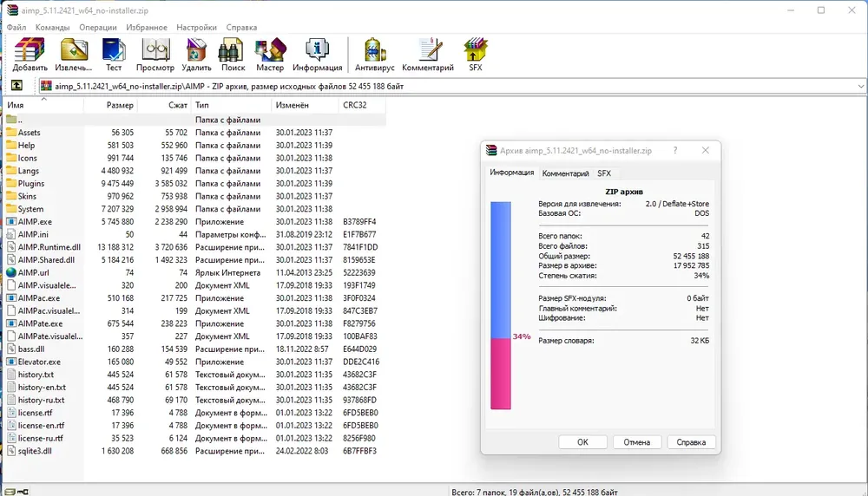Image resolution: width=868 pixels, height=496 pixels.
Task: Click the Антивирус scan icon
Action: click(375, 54)
